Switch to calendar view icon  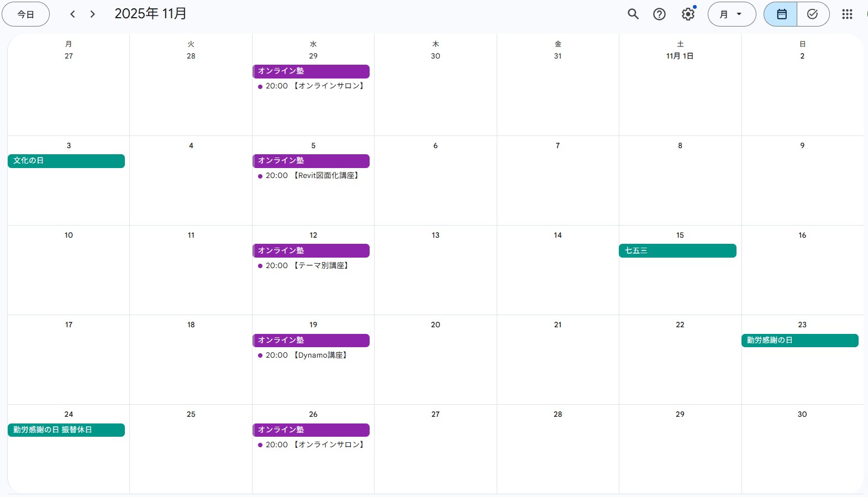pyautogui.click(x=781, y=14)
